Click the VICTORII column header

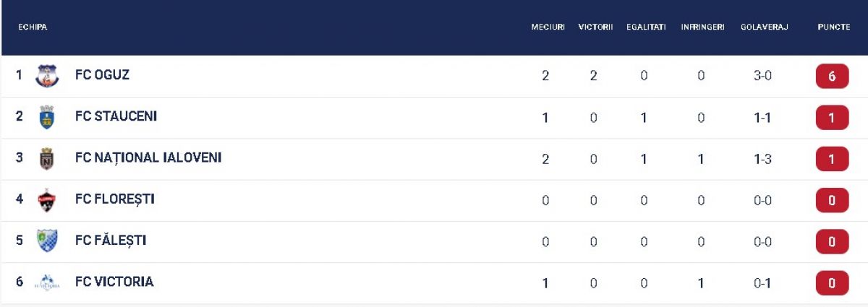coord(595,27)
